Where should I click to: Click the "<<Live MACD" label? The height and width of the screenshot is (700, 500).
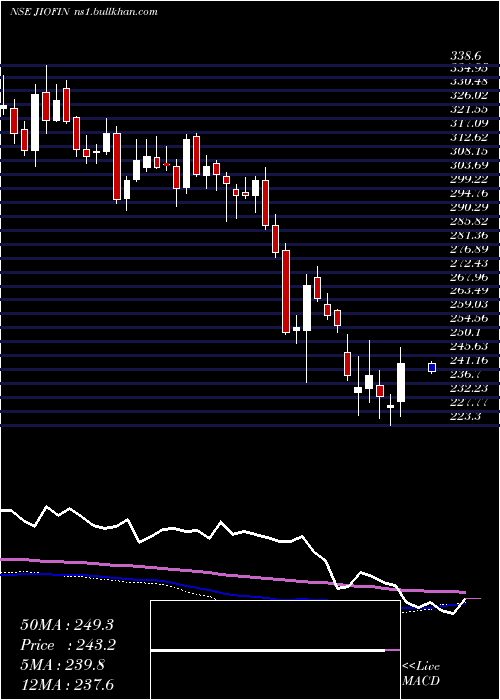[x=421, y=674]
